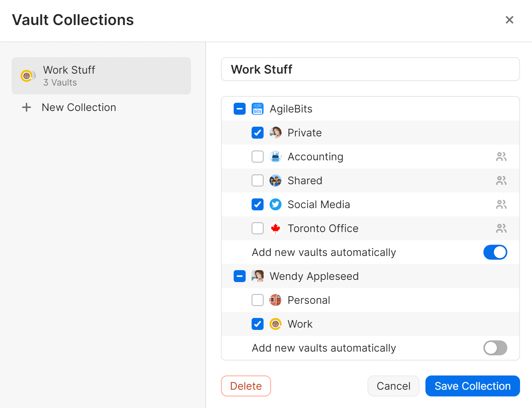Click the Wendy Appleseed account avatar
Screen dimensions: 532x408
(258, 276)
